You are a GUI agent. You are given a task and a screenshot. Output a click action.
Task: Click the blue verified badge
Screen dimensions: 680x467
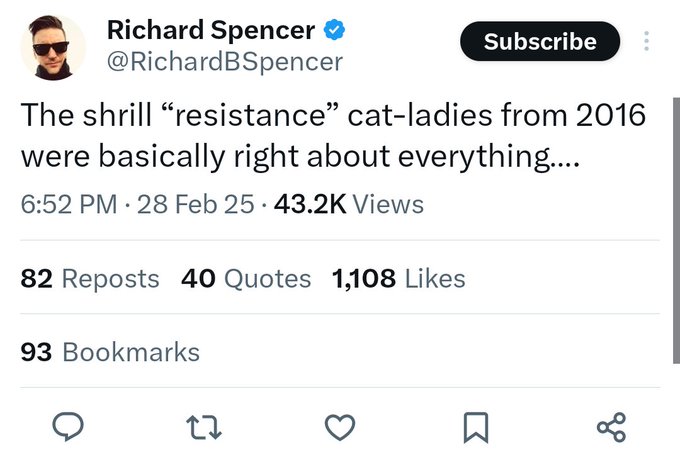[334, 30]
